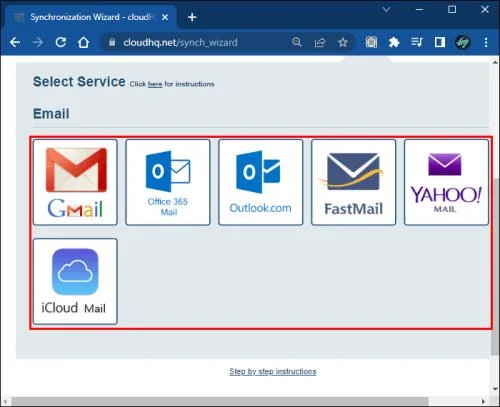Open the browser extensions puzzle icon

point(394,42)
